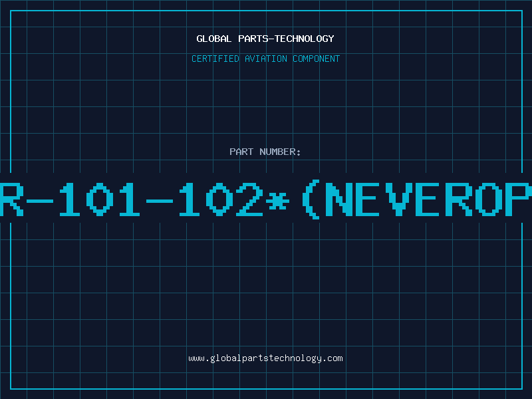
Task: Select the CERTIFIED AVIATION COMPONENT subtitle
Action: (x=265, y=59)
